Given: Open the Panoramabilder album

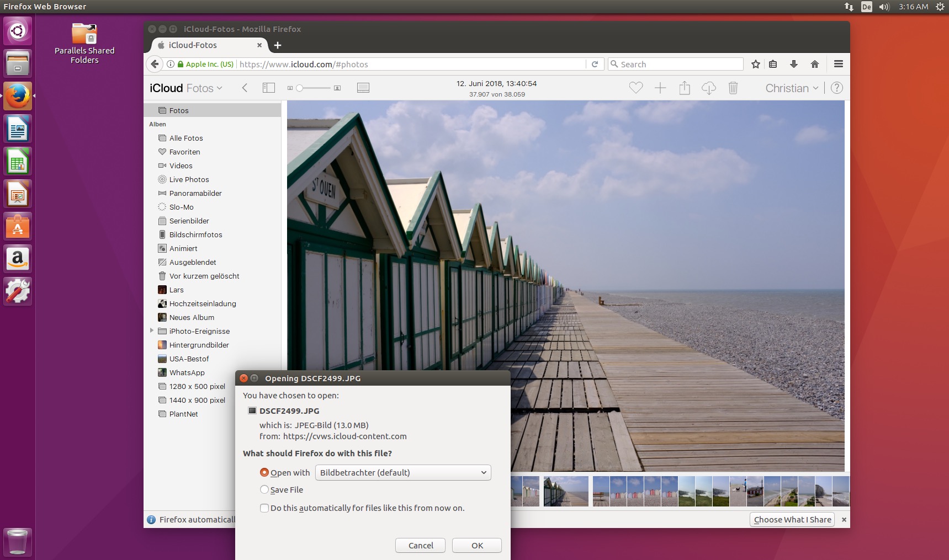Looking at the screenshot, I should [x=195, y=193].
